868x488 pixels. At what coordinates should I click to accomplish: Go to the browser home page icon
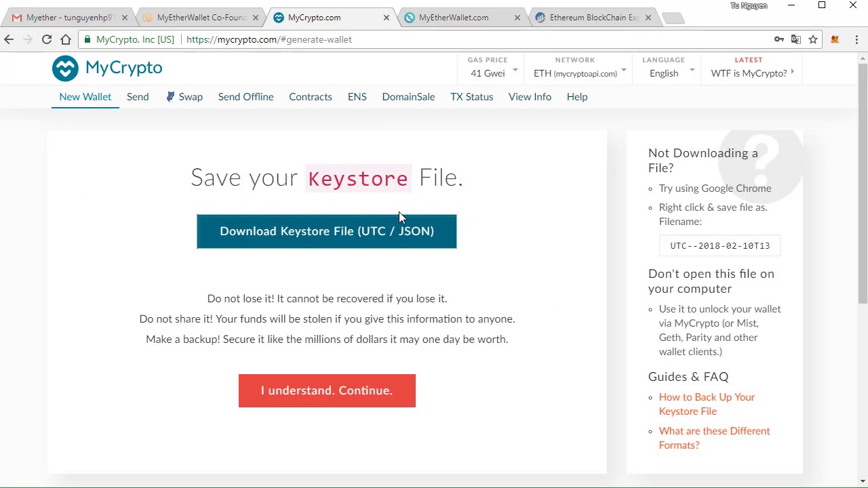point(66,39)
